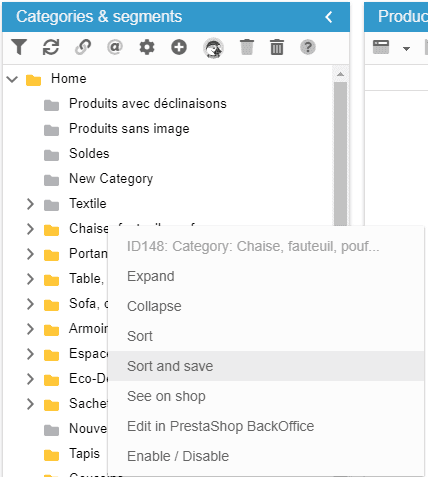This screenshot has height=477, width=428.
Task: Click the @ symbol toolbar icon
Action: pos(115,47)
